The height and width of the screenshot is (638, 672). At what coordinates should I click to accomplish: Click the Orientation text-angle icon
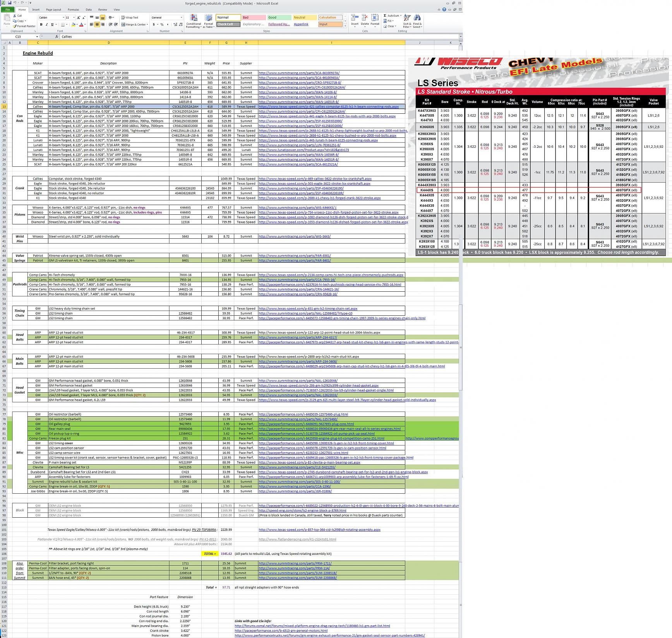111,17
